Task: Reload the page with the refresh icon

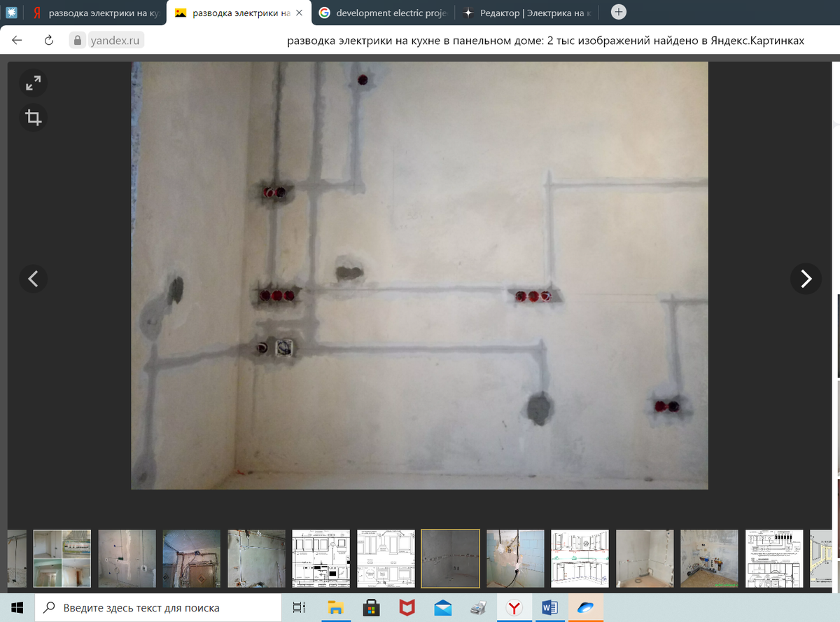Action: click(x=49, y=41)
